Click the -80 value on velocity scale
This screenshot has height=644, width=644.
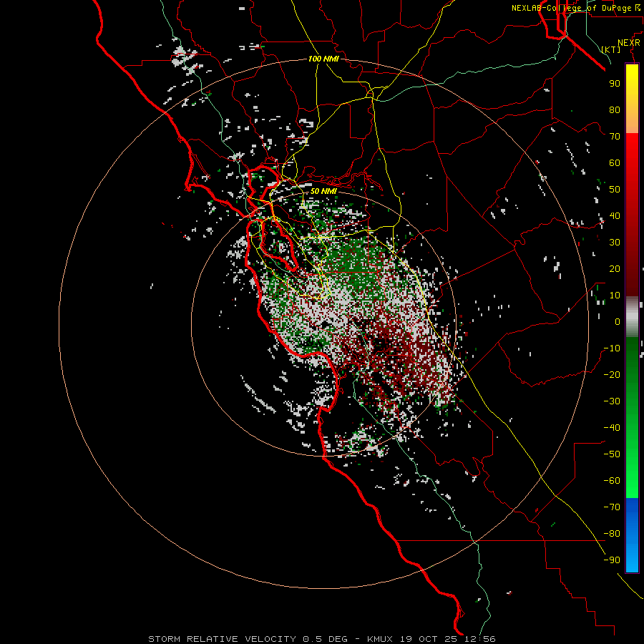612,534
